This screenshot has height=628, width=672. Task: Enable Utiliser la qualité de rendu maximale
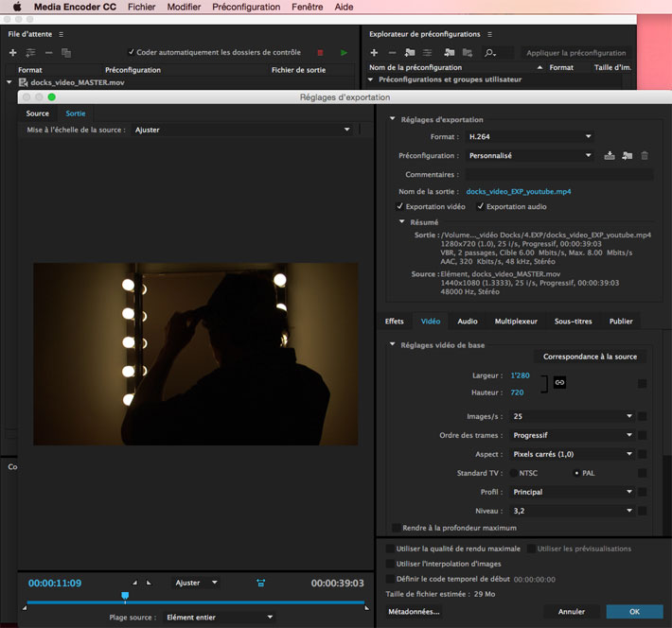point(390,549)
